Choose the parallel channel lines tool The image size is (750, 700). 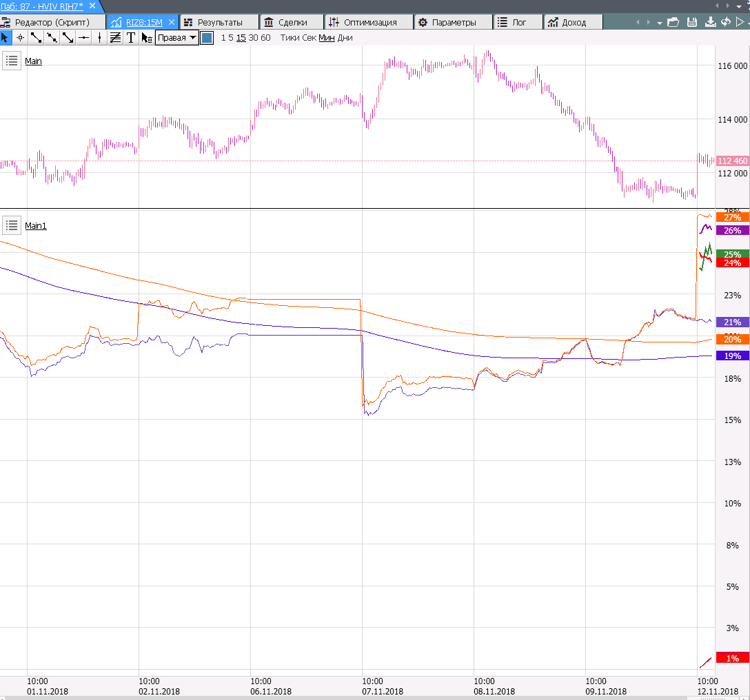click(x=115, y=37)
